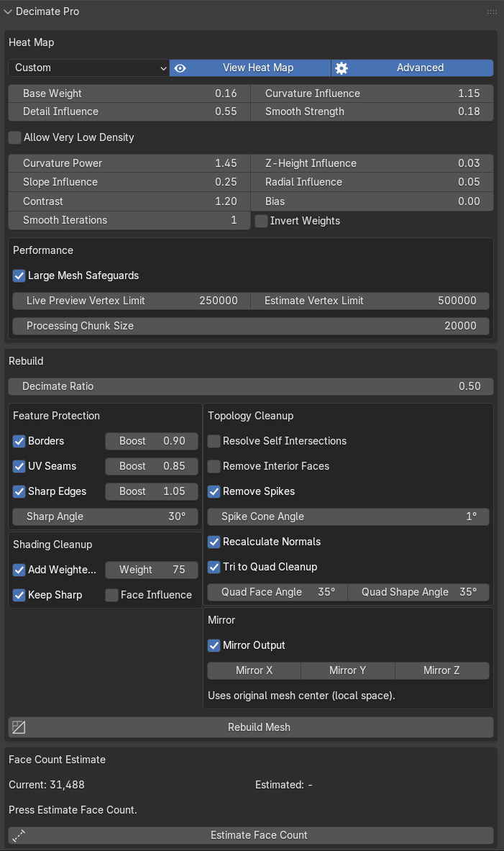Toggle the View Heat Map button
This screenshot has height=851, width=504.
pos(250,68)
